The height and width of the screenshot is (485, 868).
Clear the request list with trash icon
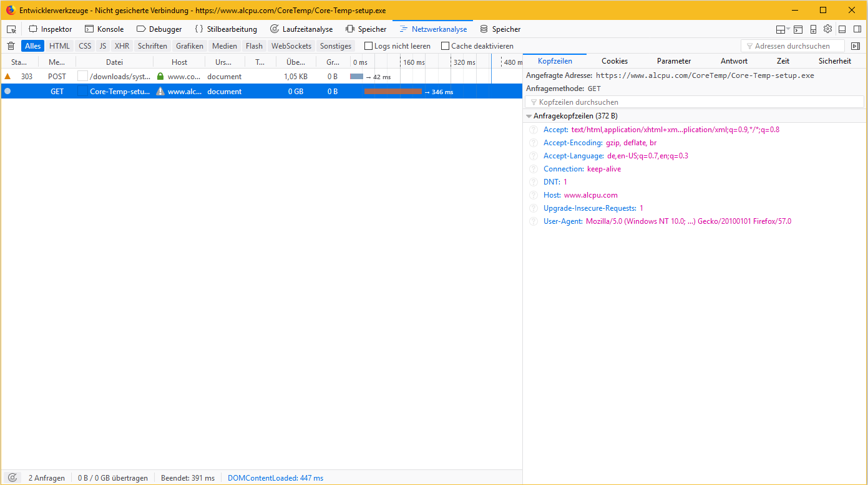[11, 46]
